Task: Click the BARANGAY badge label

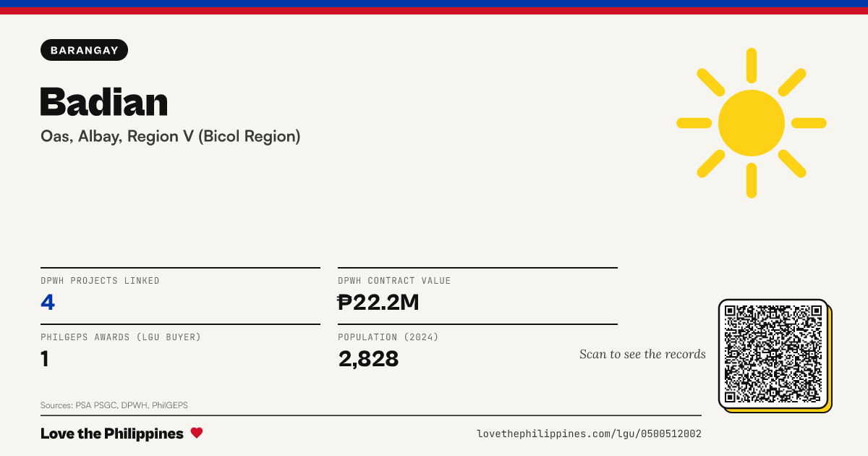Action: click(x=85, y=50)
